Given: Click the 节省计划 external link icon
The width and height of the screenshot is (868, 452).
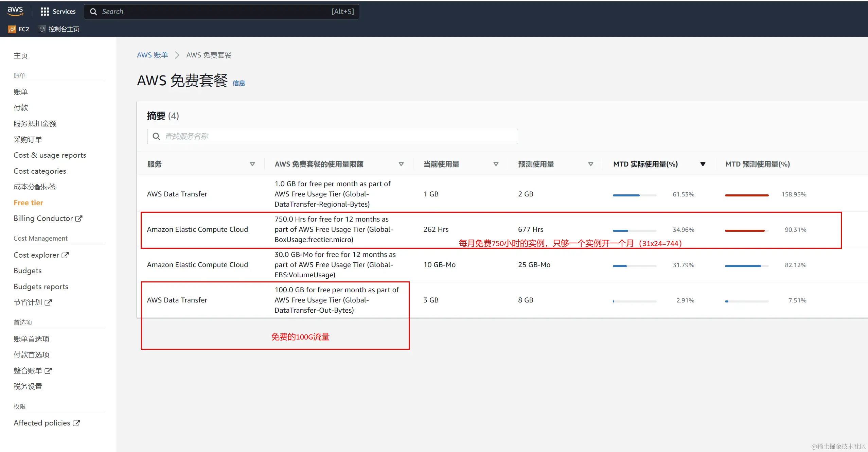Looking at the screenshot, I should coord(48,302).
